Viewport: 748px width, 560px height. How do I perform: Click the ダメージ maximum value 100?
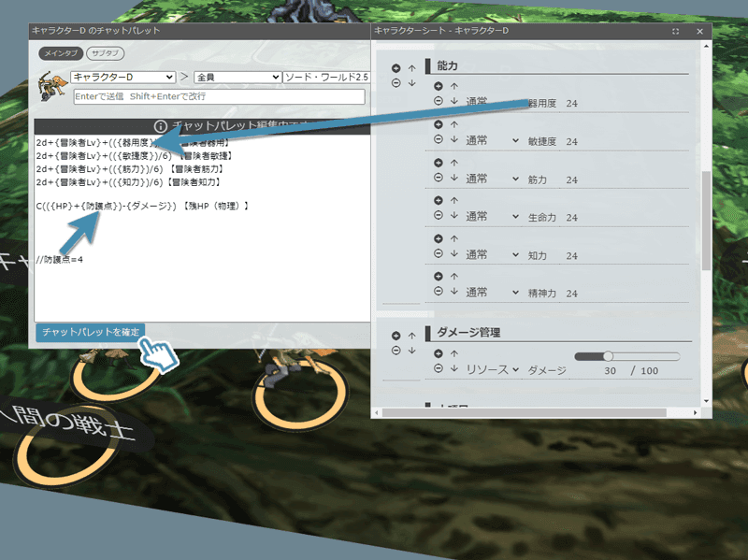coord(649,370)
